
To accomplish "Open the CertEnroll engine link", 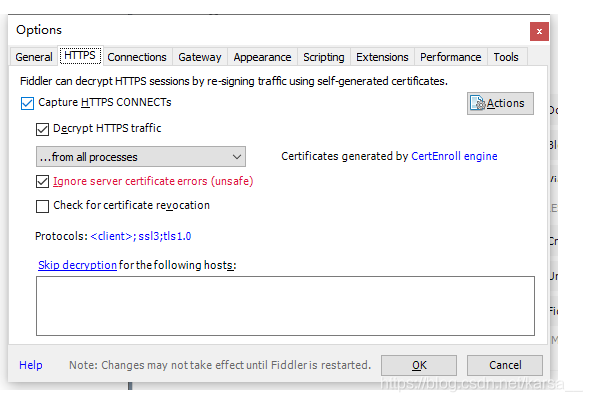I will coord(454,156).
